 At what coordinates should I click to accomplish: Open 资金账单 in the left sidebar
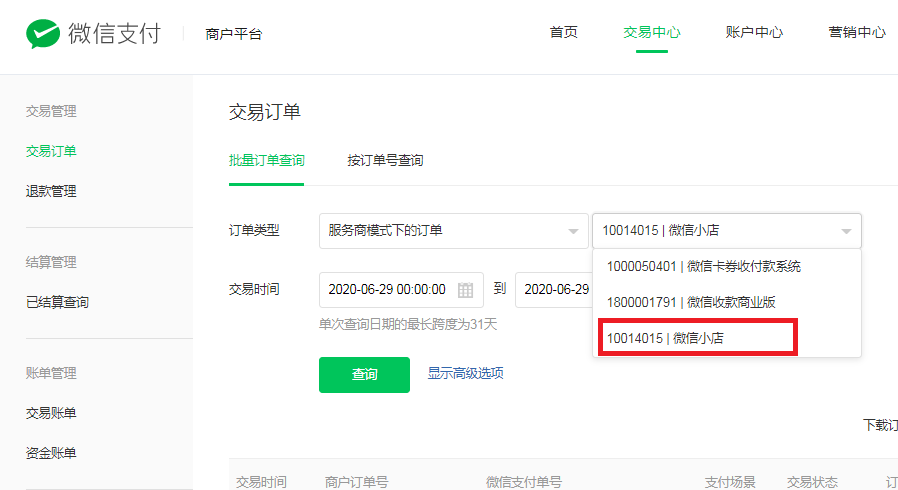tap(51, 453)
